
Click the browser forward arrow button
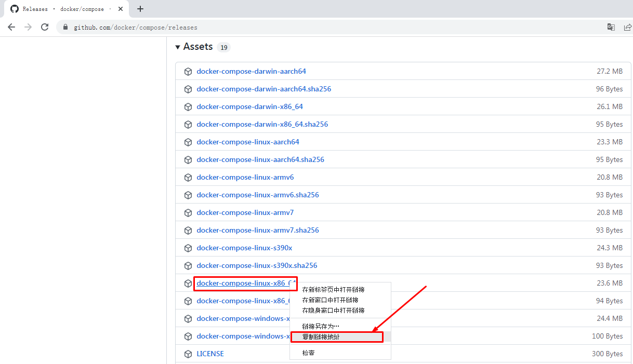point(28,27)
